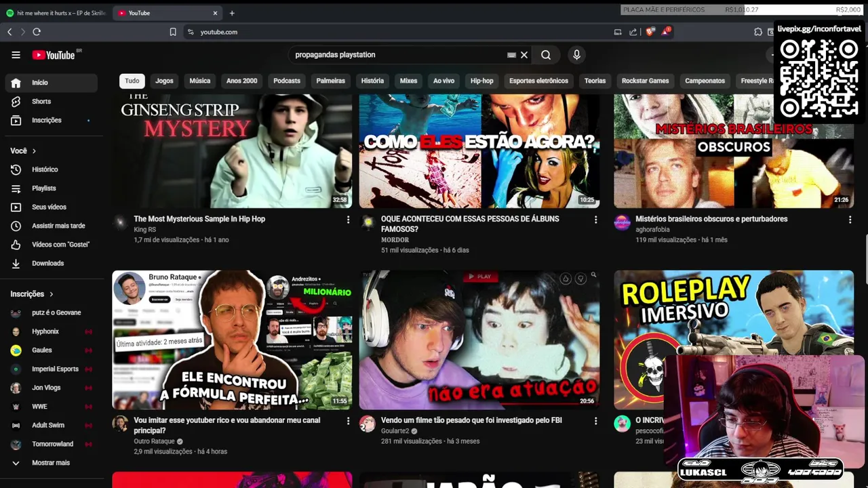Open a new browser tab with plus
The width and height of the screenshot is (868, 488).
pos(232,13)
